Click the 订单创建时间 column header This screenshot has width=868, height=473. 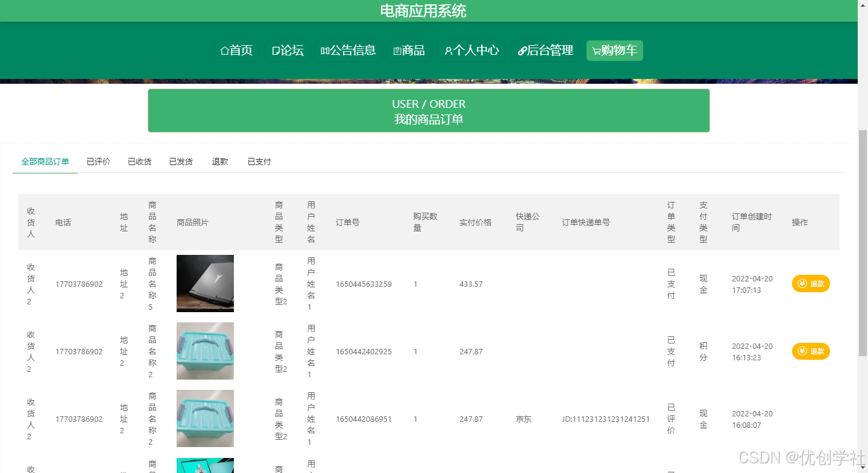click(x=752, y=222)
